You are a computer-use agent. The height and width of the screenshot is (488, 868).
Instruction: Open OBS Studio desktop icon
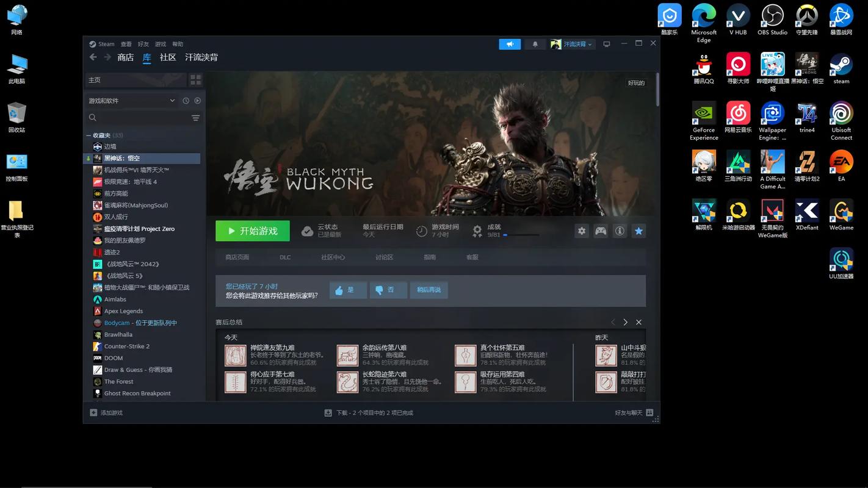click(772, 20)
